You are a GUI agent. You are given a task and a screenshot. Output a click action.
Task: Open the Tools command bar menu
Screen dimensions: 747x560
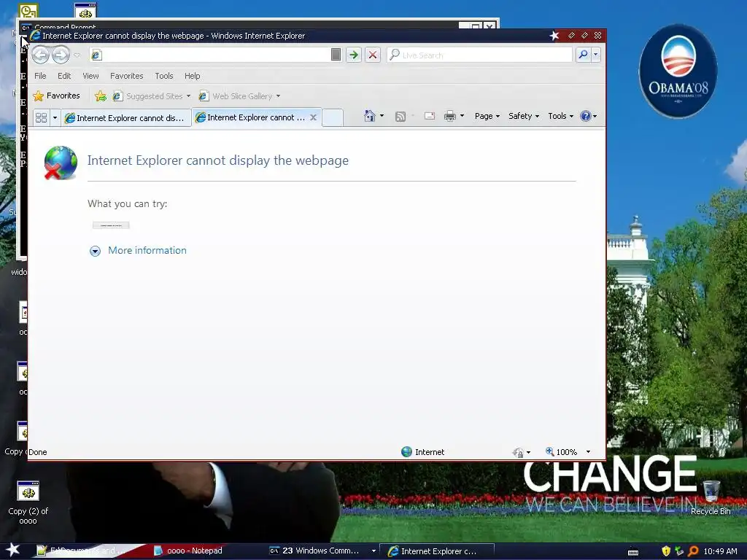pyautogui.click(x=560, y=116)
